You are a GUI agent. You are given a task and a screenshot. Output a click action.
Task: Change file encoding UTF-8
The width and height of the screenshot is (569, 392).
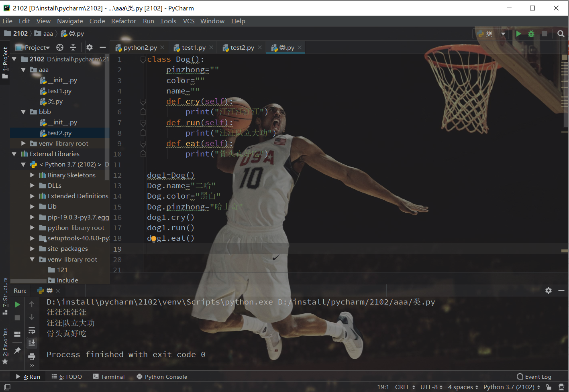tap(431, 387)
